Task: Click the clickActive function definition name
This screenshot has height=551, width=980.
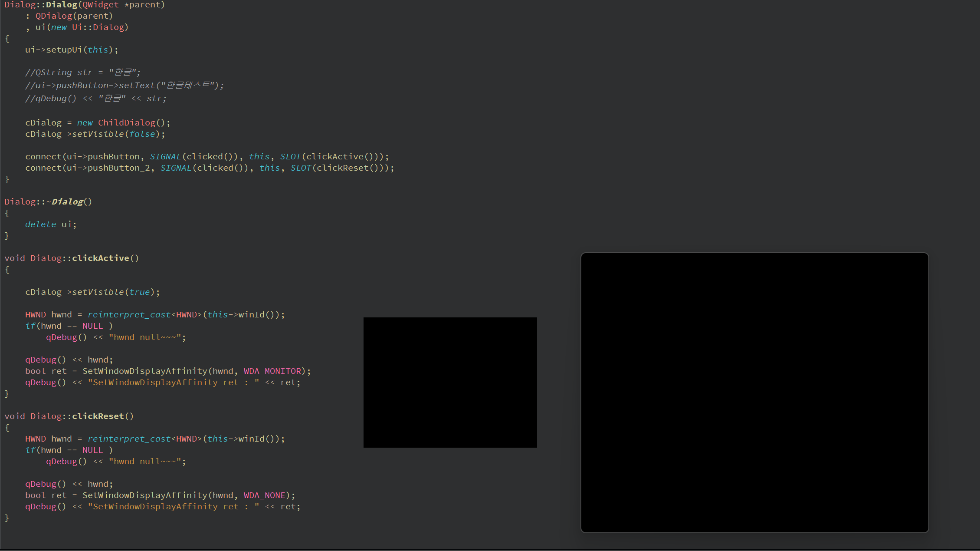Action: click(x=101, y=258)
